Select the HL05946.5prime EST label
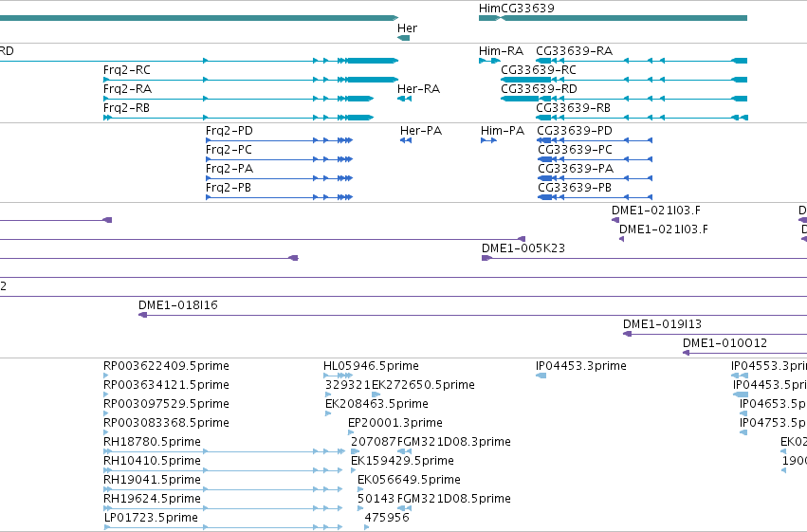 (x=371, y=366)
